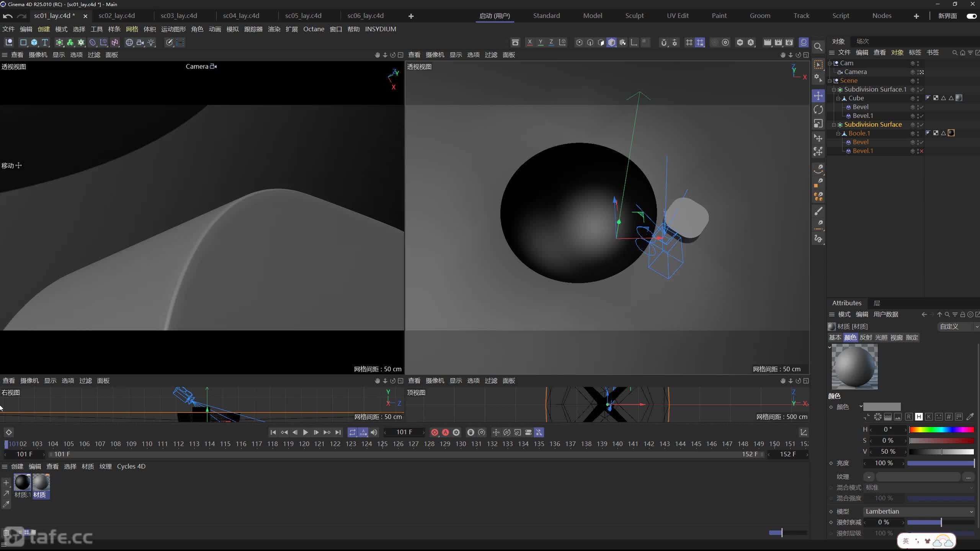The image size is (980, 551).
Task: Click the Camera object icon in the toolbar
Action: 140,42
